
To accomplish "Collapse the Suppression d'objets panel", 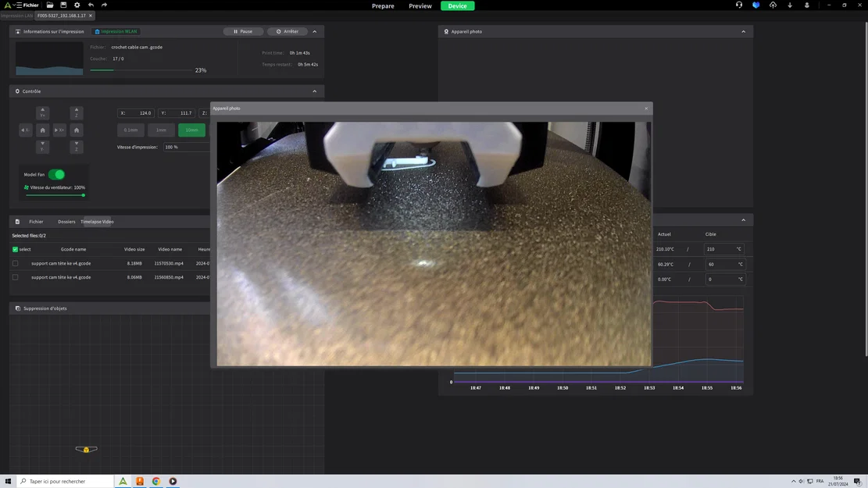I will (314, 308).
